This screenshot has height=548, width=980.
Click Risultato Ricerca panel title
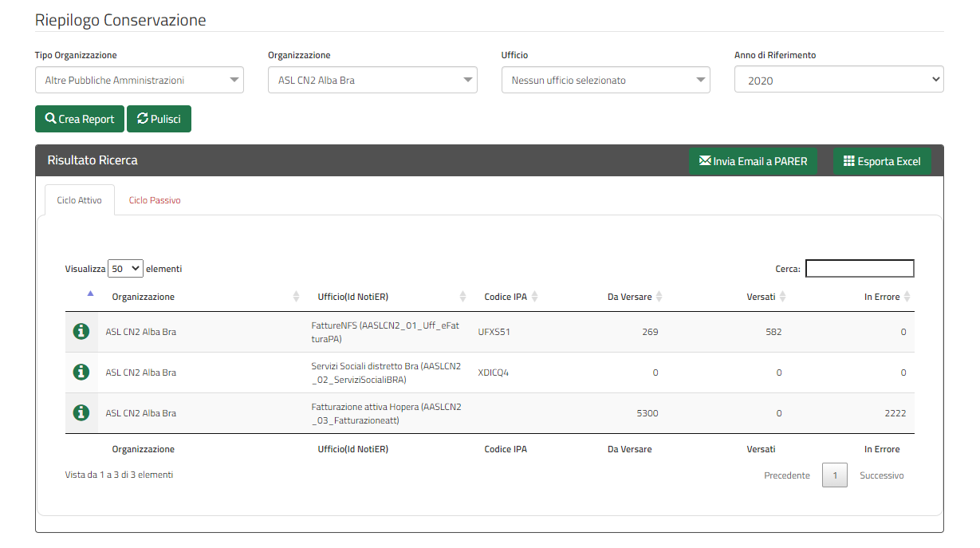pos(92,160)
